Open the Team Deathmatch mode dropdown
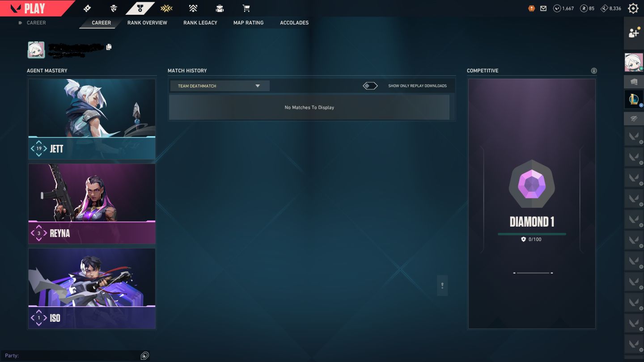The width and height of the screenshot is (644, 362). [x=220, y=86]
